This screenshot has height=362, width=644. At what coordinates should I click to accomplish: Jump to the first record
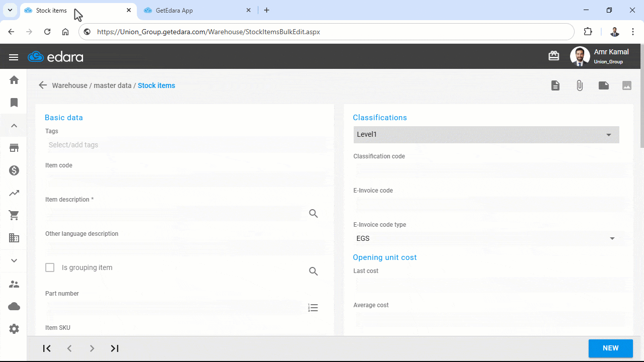pos(47,348)
